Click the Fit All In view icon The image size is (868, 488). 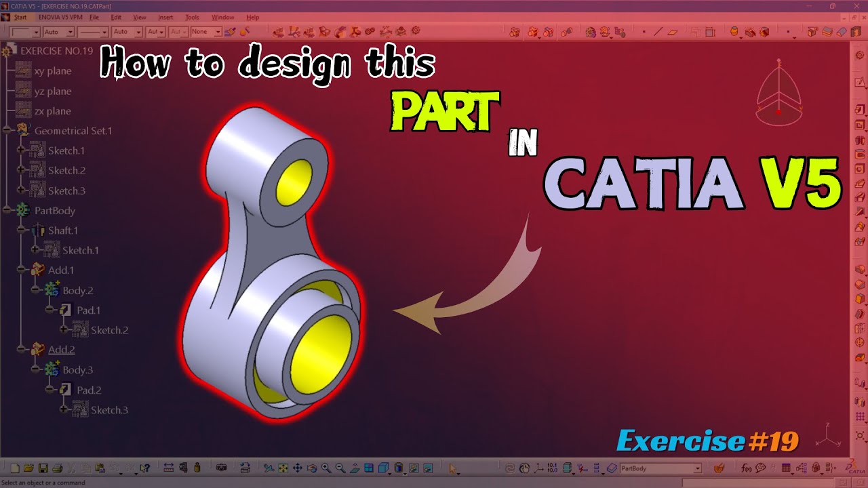[x=283, y=468]
